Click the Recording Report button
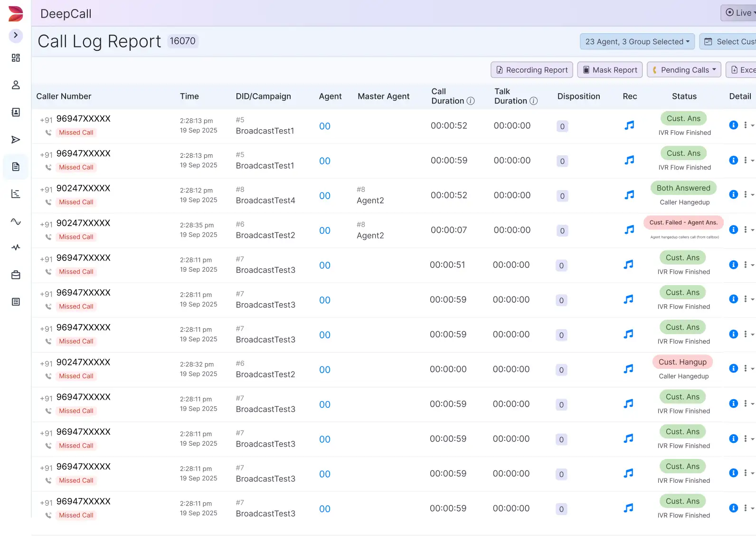This screenshot has height=536, width=756. [531, 70]
